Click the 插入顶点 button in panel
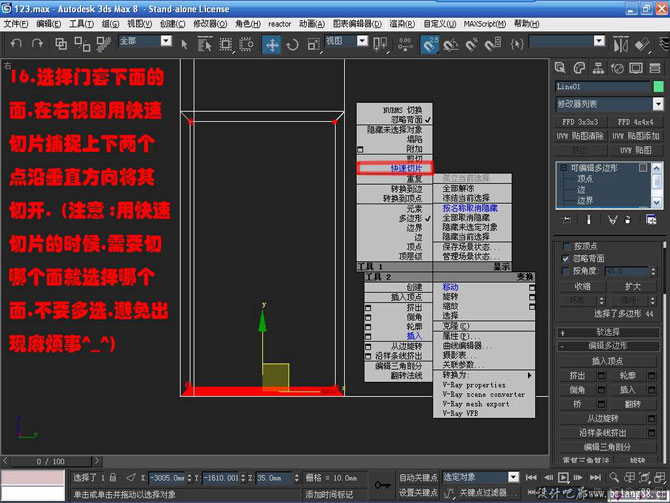 point(607,361)
